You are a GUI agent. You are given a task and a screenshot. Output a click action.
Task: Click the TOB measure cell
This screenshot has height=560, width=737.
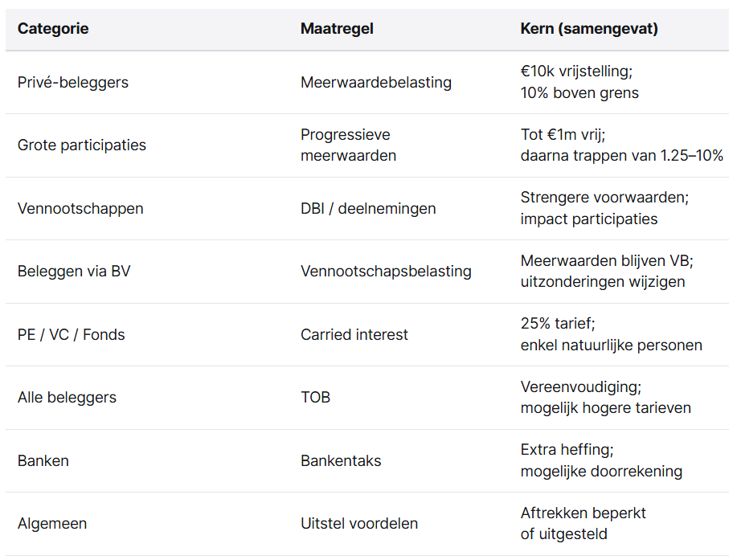(315, 397)
